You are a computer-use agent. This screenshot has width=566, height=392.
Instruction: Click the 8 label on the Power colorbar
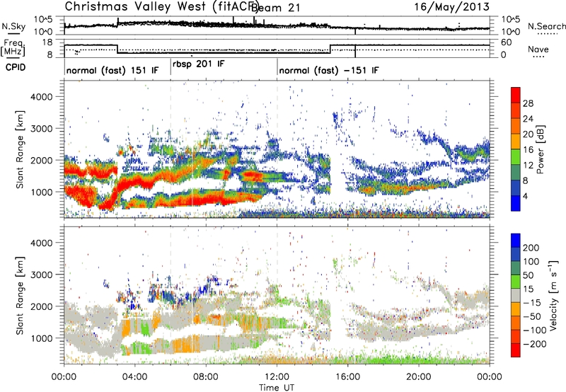(526, 181)
